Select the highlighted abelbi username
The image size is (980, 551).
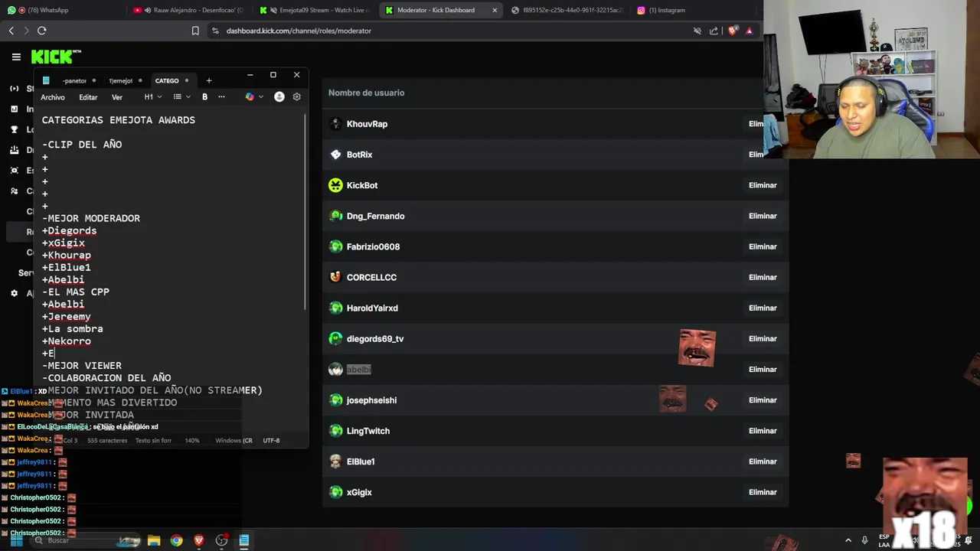pyautogui.click(x=358, y=370)
